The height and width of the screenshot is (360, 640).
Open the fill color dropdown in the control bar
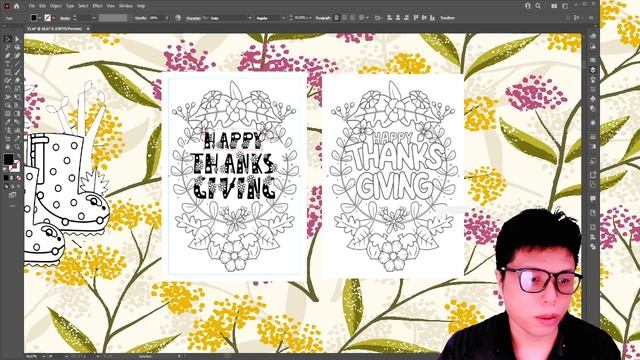click(x=40, y=18)
